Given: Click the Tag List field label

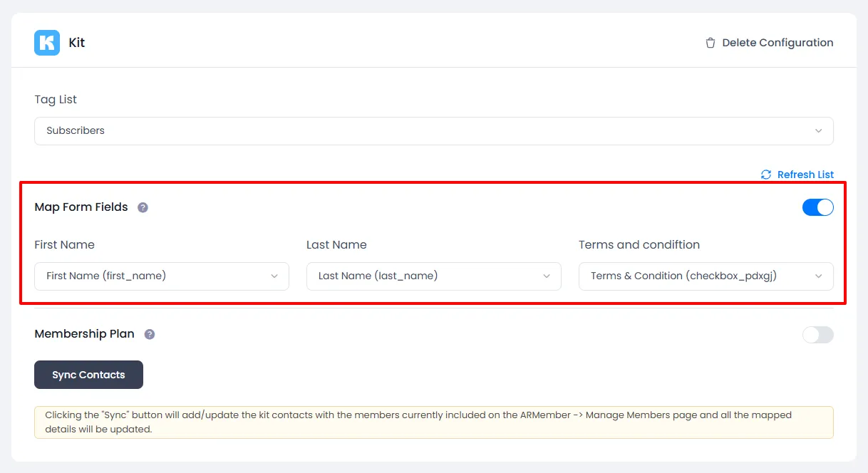Looking at the screenshot, I should coord(56,100).
